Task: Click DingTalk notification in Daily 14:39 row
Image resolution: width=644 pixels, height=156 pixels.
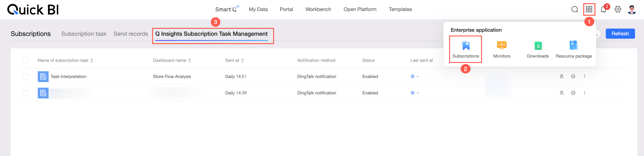Action: pyautogui.click(x=317, y=93)
